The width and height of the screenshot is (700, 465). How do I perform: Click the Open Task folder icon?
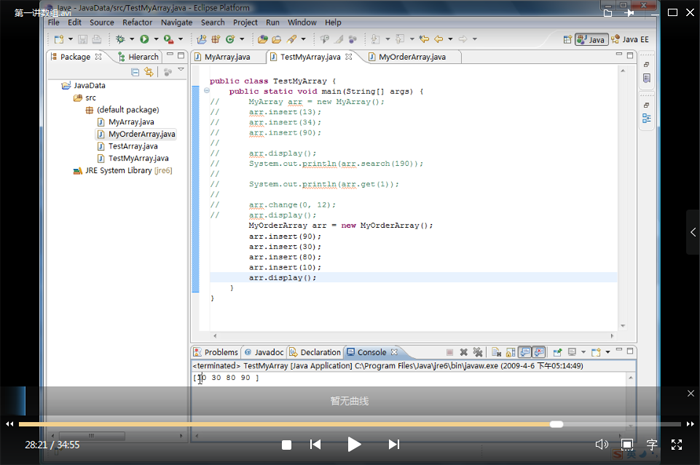[x=277, y=39]
